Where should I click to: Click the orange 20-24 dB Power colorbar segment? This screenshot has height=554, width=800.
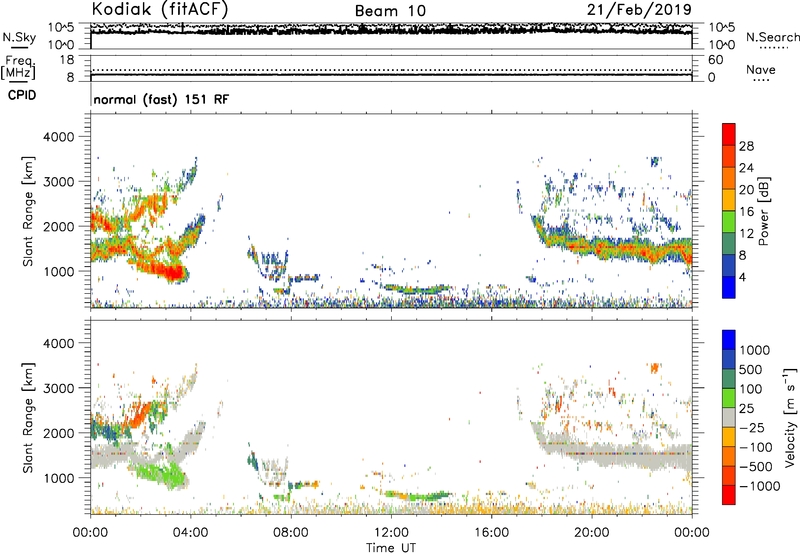point(729,178)
